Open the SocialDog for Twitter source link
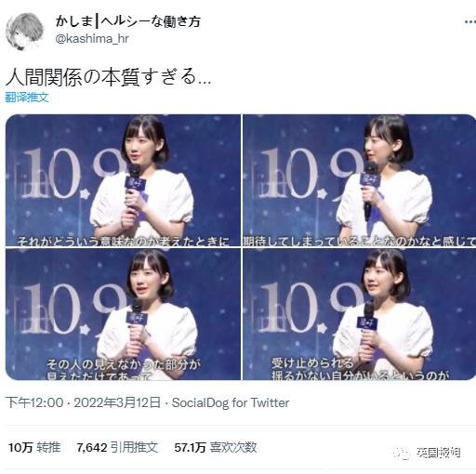The image size is (476, 474). coord(231,402)
